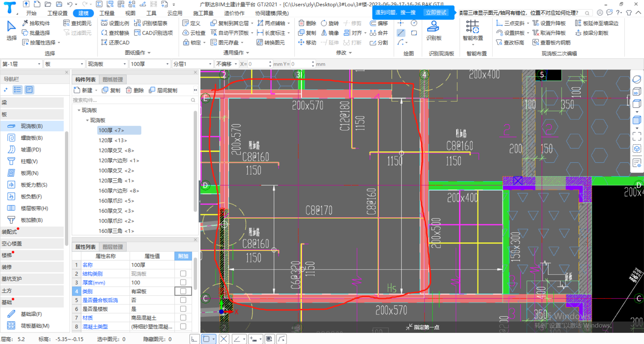Switch to 工程设置 ribbon tab
The height and width of the screenshot is (344, 644).
57,13
